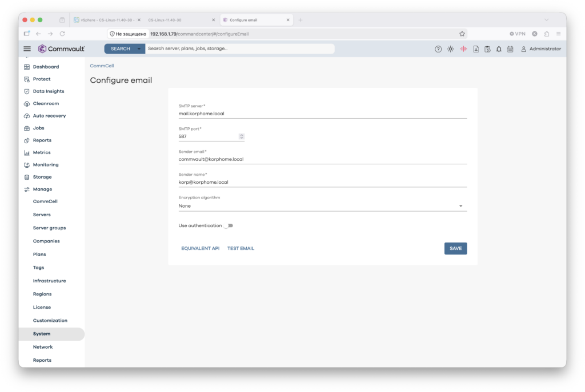Click the SMTP server input field
Image resolution: width=585 pixels, height=392 pixels.
323,114
